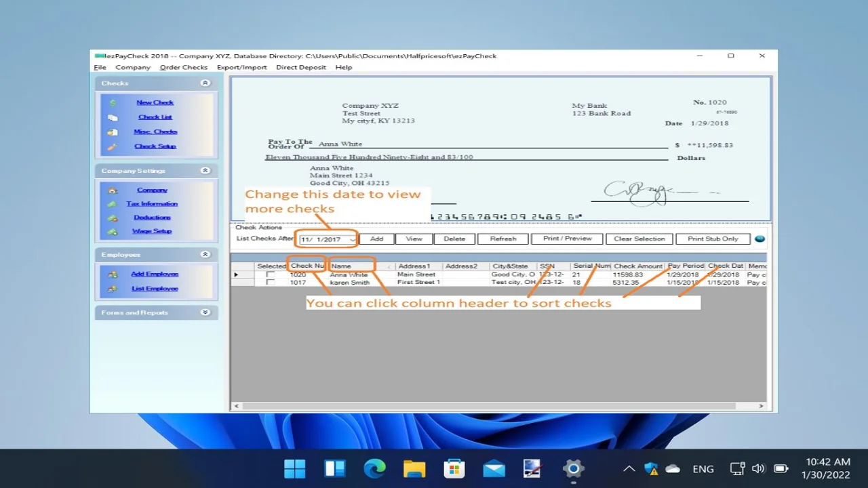The image size is (868, 488).
Task: Check the Selected box for check 1017
Action: [x=271, y=283]
